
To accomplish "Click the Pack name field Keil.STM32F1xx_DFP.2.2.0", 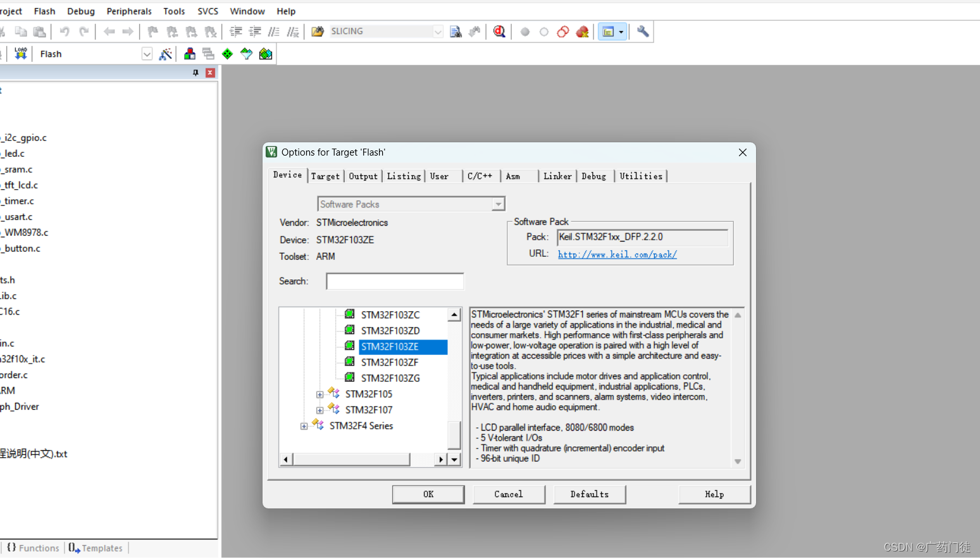I will 642,237.
